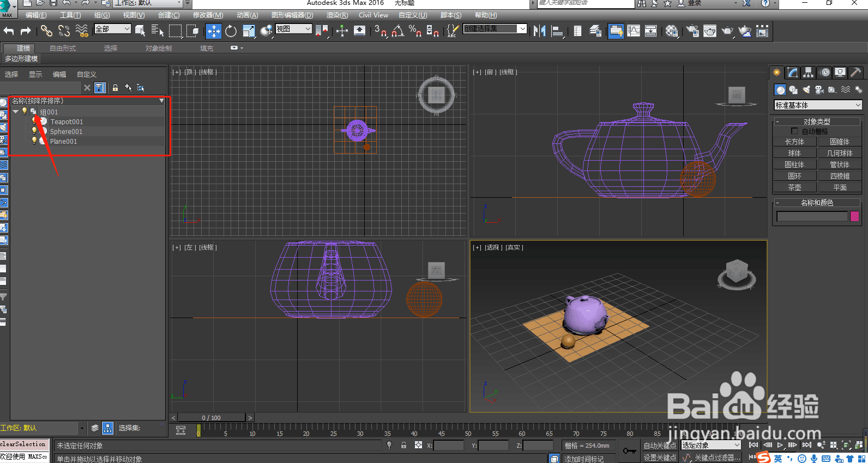This screenshot has height=463, width=868.
Task: Activate the Select and Scale tool
Action: [x=249, y=31]
